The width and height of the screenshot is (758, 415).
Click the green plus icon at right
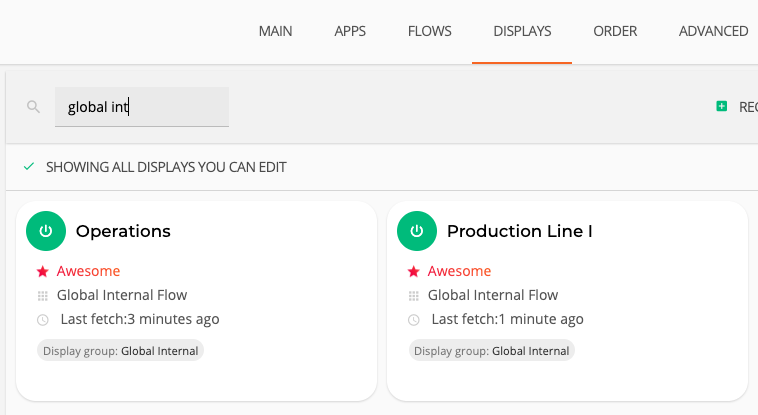click(x=722, y=106)
